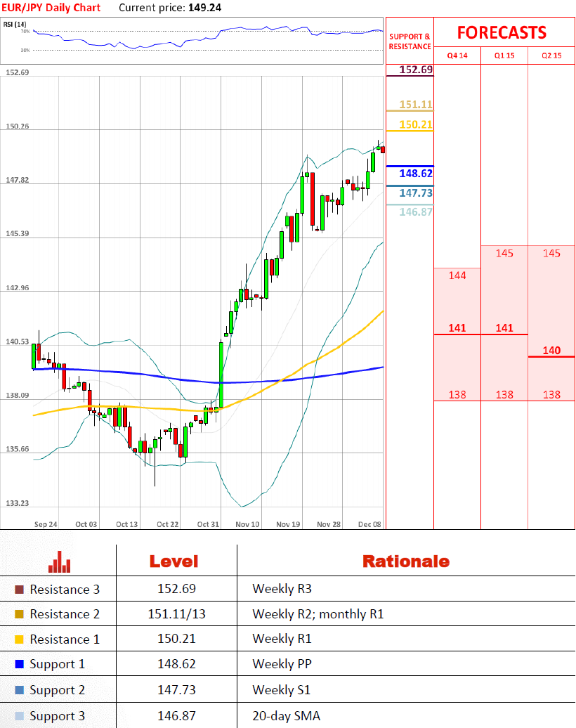
Task: Click the 152.69 cell in Level column
Action: pyautogui.click(x=176, y=589)
